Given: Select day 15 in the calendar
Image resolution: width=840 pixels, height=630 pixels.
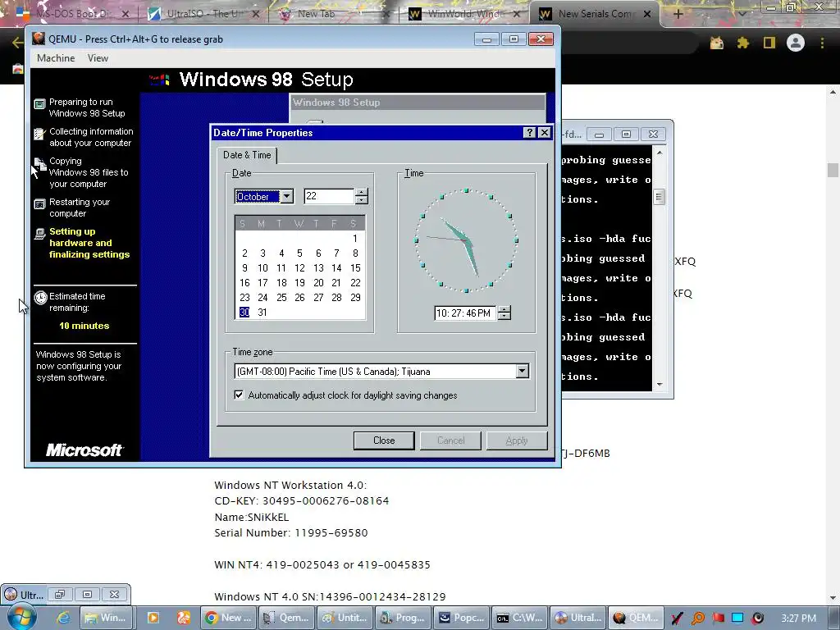Looking at the screenshot, I should 355,268.
